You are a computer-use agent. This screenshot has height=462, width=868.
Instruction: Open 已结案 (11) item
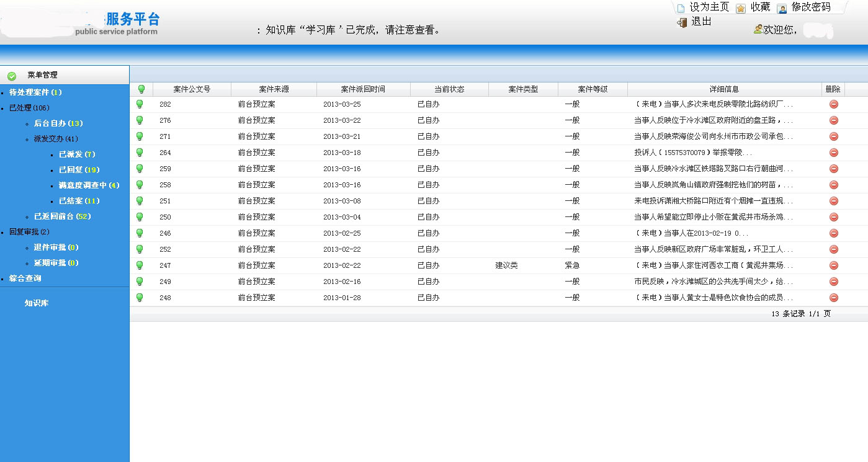click(x=79, y=201)
